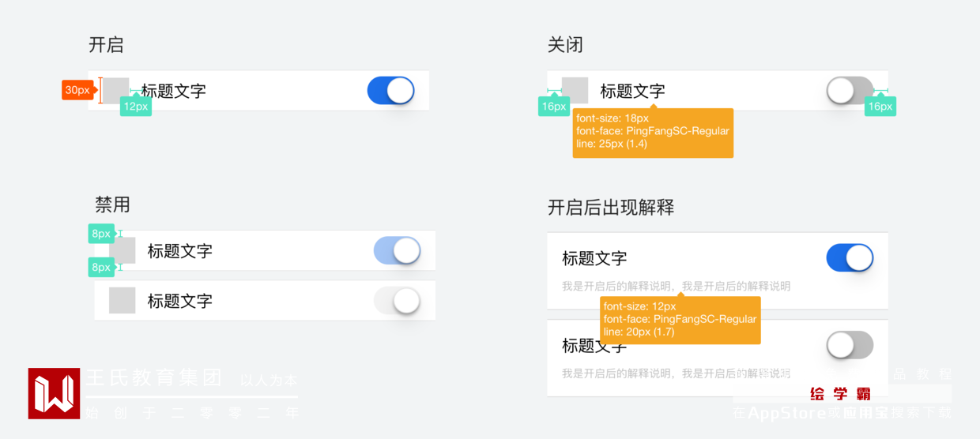
Task: Toggle the faded gray disabled switch
Action: [397, 301]
